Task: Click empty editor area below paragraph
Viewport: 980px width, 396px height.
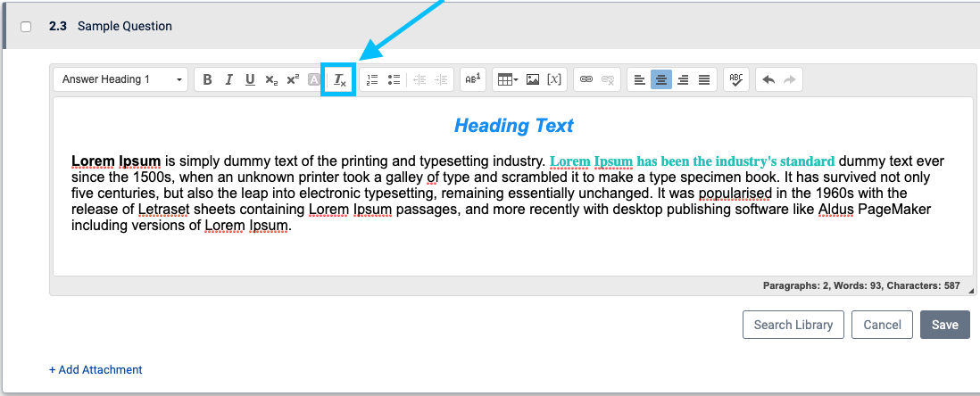Action: tap(514, 253)
